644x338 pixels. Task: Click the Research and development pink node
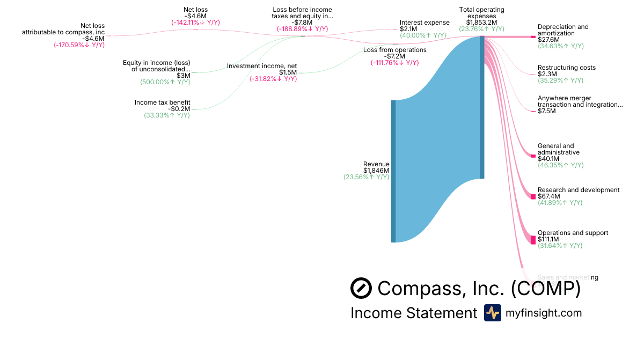tap(533, 196)
